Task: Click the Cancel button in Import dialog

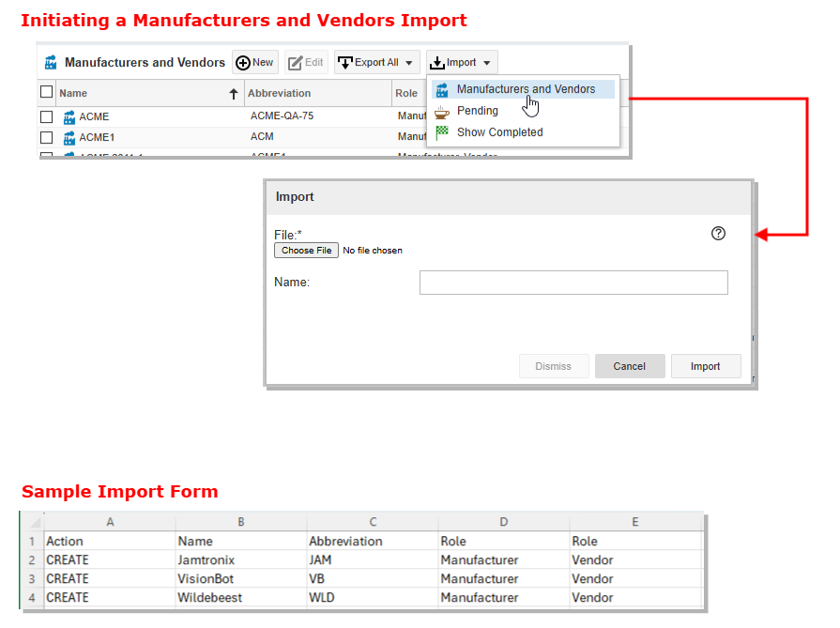Action: pyautogui.click(x=630, y=366)
